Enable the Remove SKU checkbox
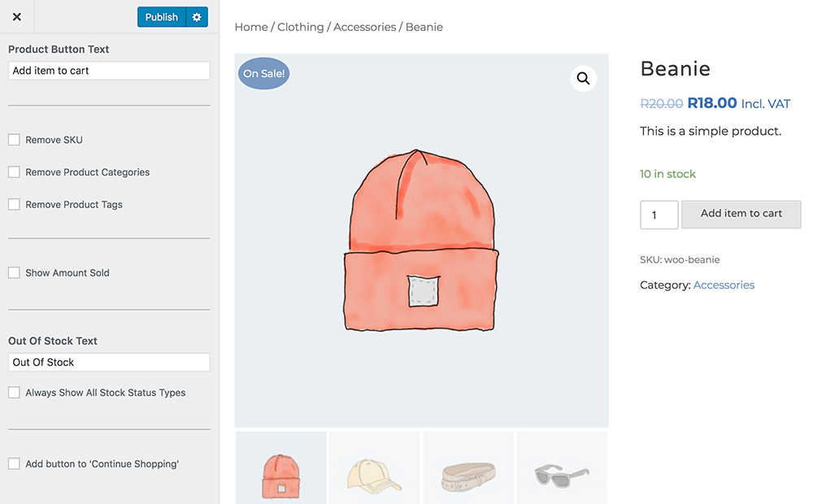The height and width of the screenshot is (504, 813). click(x=14, y=140)
